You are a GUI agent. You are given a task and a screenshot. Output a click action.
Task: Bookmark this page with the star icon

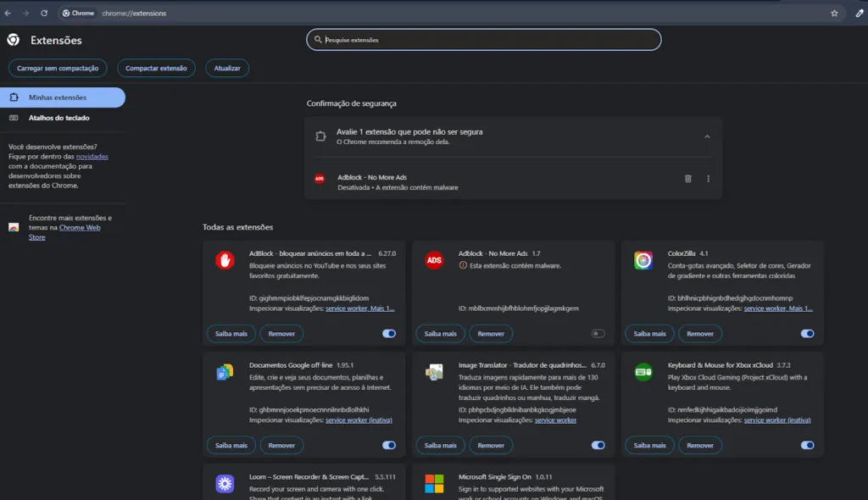click(834, 14)
